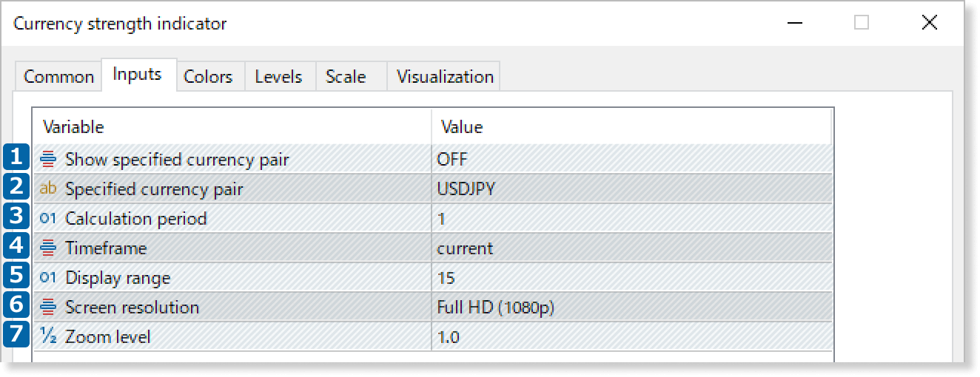
Task: Switch to the Common tab
Action: click(58, 76)
